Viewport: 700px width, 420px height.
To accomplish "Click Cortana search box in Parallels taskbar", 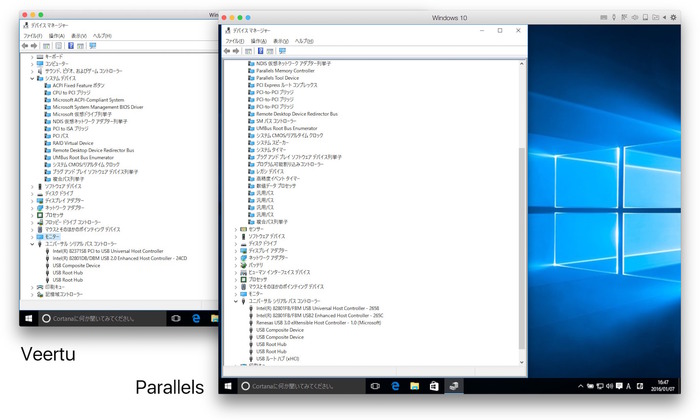I will (302, 386).
